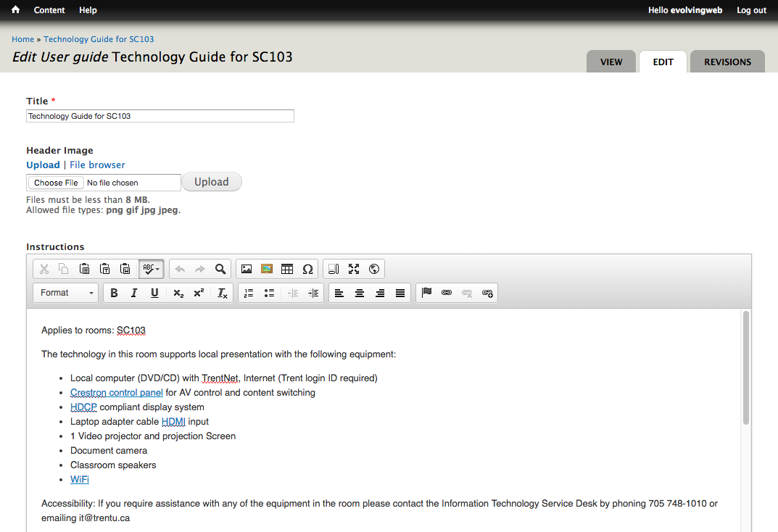Insert a table into Instructions
Viewport: 778px width, 532px height.
(x=287, y=269)
